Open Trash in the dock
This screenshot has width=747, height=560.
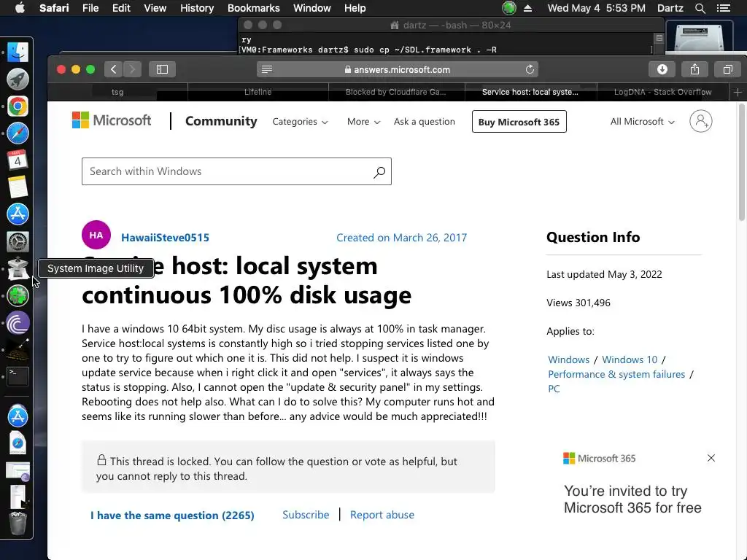(x=18, y=524)
